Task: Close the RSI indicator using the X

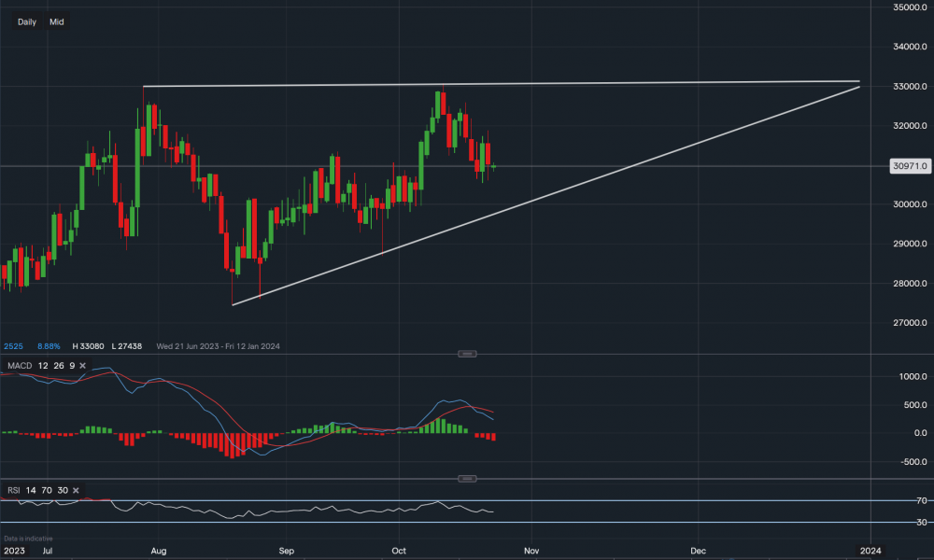Action: (75, 490)
